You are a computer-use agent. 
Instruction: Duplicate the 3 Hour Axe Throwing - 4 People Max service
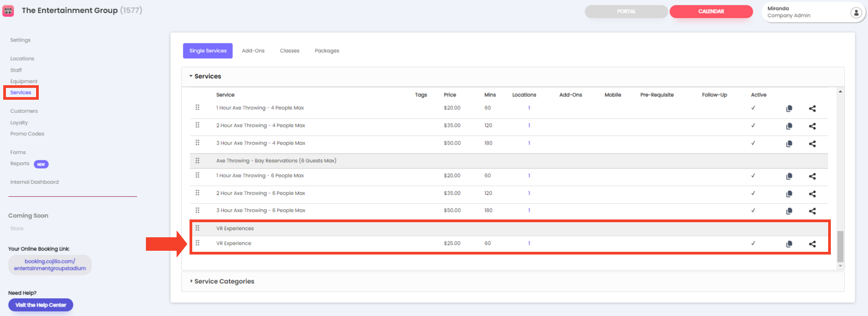(x=789, y=143)
